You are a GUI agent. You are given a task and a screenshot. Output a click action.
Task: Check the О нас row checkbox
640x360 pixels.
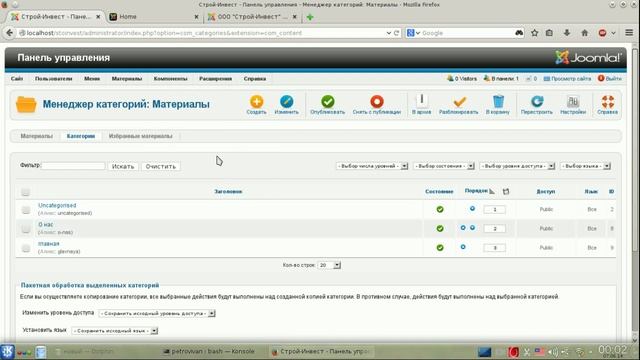26,229
